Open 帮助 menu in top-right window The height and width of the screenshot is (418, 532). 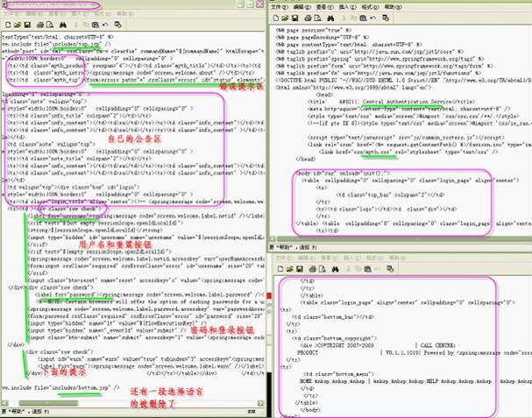click(x=393, y=7)
